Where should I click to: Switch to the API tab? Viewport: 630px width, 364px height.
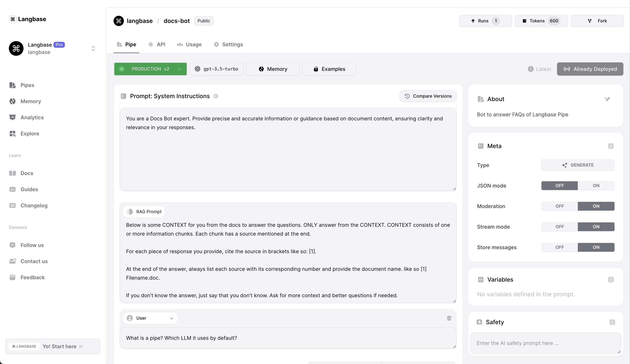pyautogui.click(x=157, y=44)
